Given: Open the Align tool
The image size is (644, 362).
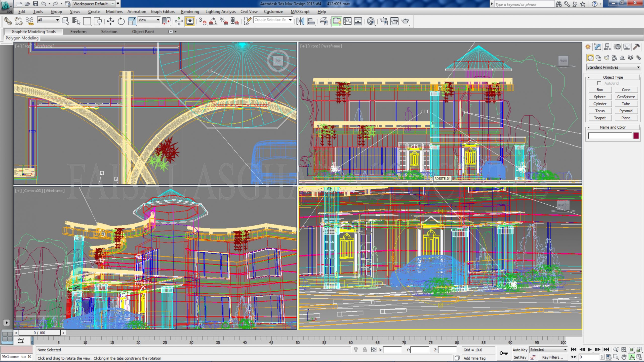Looking at the screenshot, I should point(311,21).
